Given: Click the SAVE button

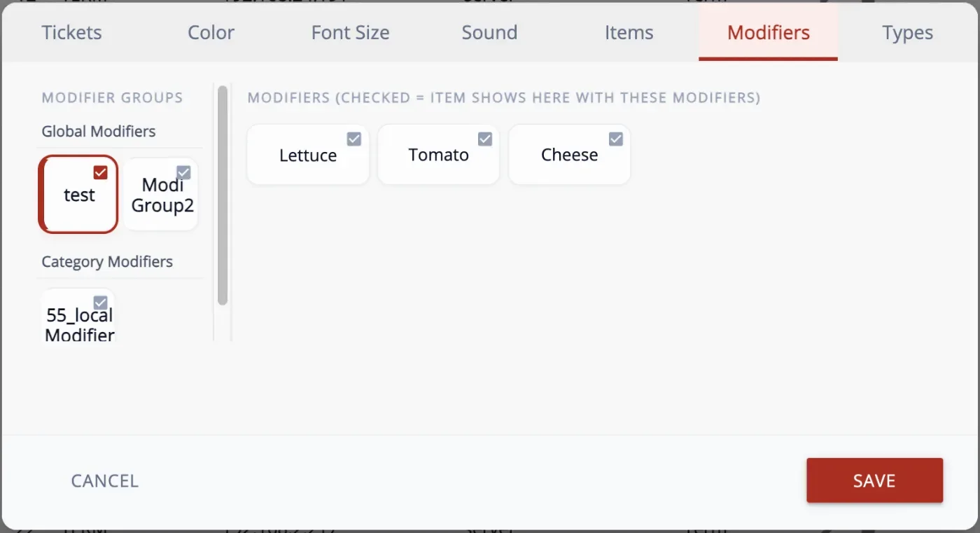Looking at the screenshot, I should pos(874,480).
